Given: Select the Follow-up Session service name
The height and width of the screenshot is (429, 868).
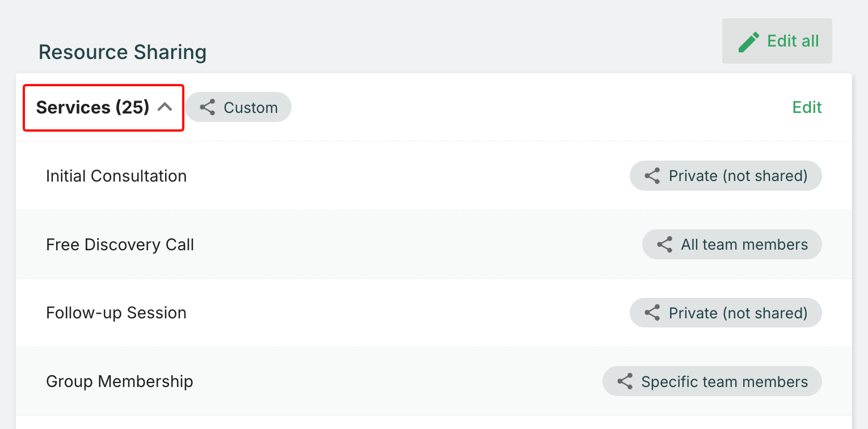Looking at the screenshot, I should click(x=116, y=313).
